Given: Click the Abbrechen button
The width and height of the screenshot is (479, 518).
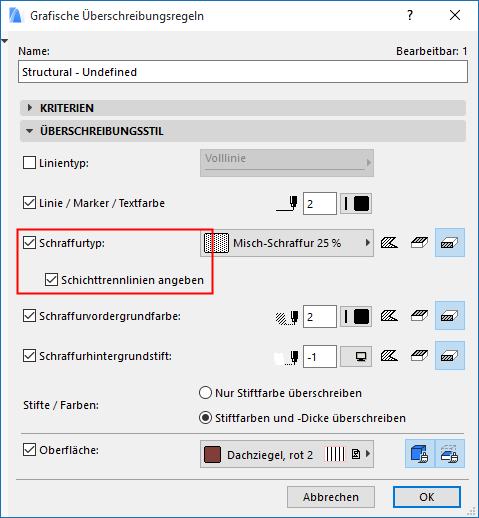Looking at the screenshot, I should click(x=331, y=497).
